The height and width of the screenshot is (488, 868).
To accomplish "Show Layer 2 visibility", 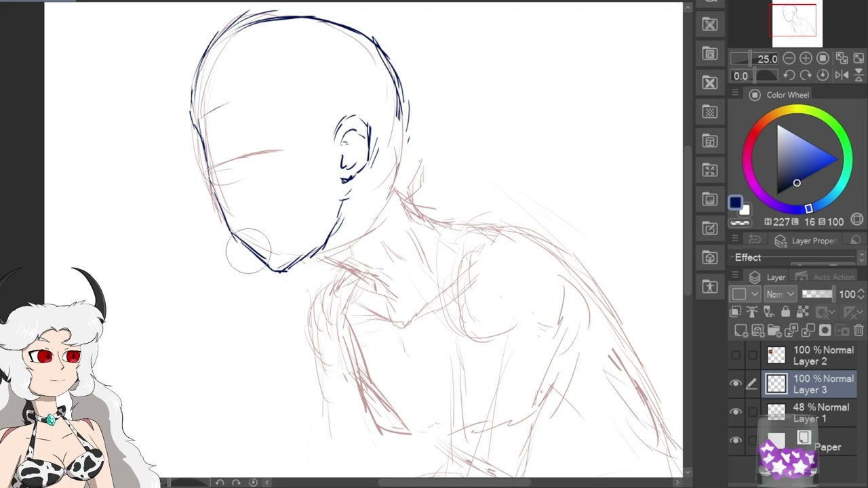I will (736, 355).
